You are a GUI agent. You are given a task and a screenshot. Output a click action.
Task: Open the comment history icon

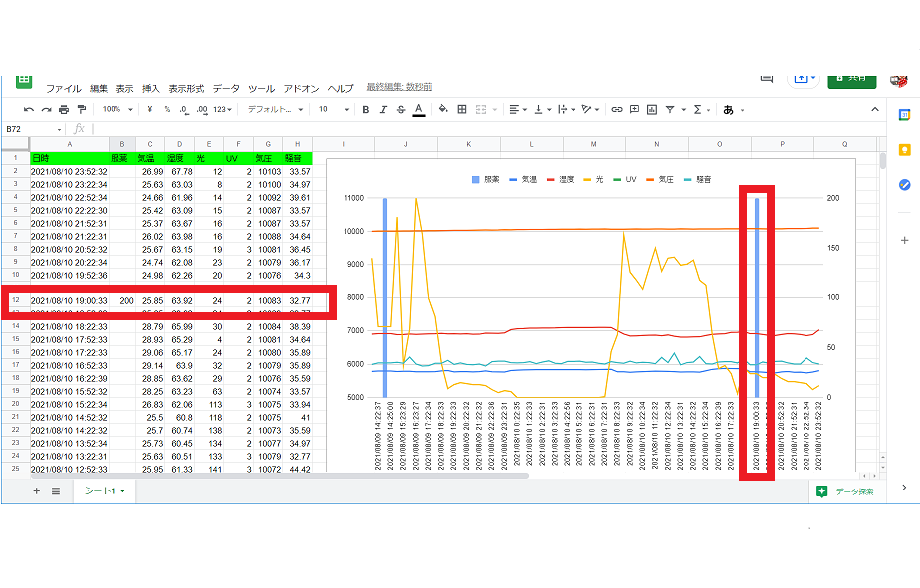767,78
